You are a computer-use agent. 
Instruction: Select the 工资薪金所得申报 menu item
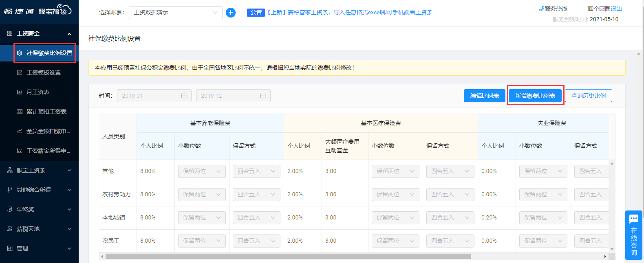click(48, 151)
